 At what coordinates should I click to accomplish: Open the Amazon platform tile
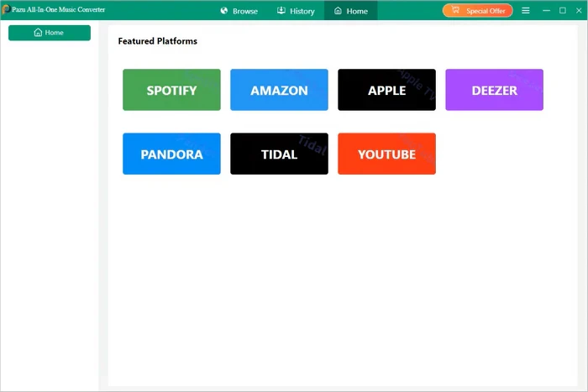coord(279,90)
